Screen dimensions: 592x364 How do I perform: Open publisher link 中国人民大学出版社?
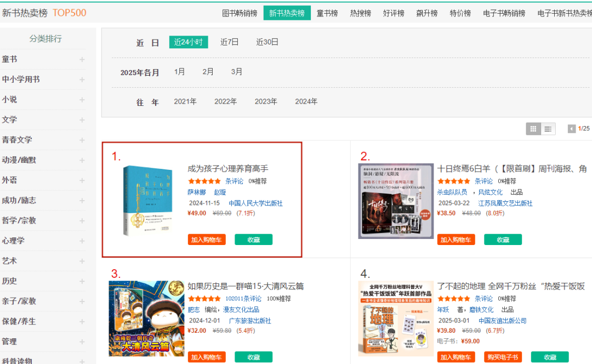coord(255,203)
